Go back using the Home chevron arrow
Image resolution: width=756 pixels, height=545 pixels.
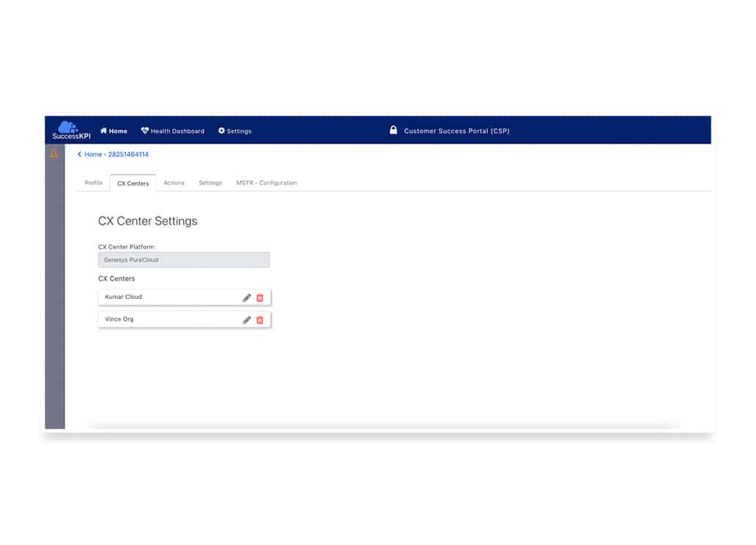(79, 155)
